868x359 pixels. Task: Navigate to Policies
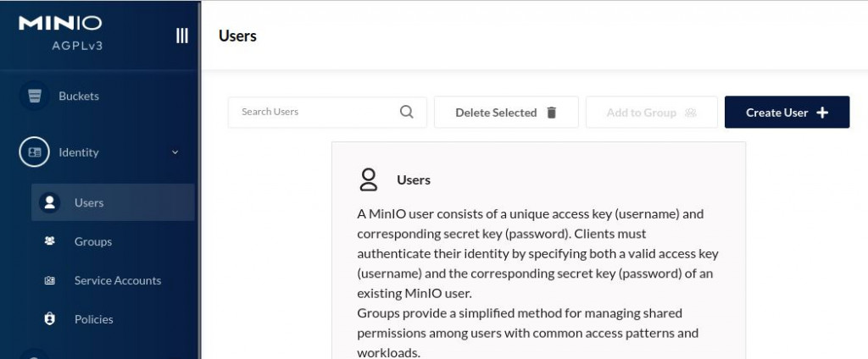click(x=93, y=320)
